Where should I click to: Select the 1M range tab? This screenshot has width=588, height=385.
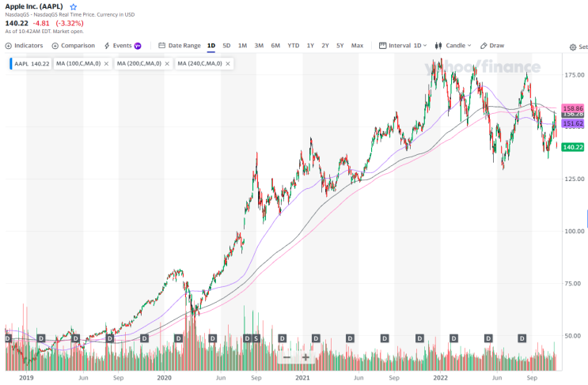[x=243, y=46]
